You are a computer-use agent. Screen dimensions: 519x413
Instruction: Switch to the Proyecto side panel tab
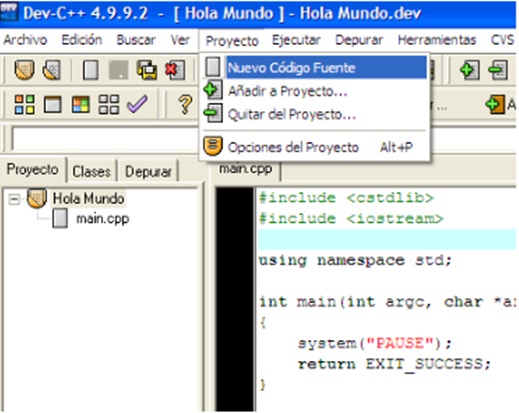(x=33, y=169)
